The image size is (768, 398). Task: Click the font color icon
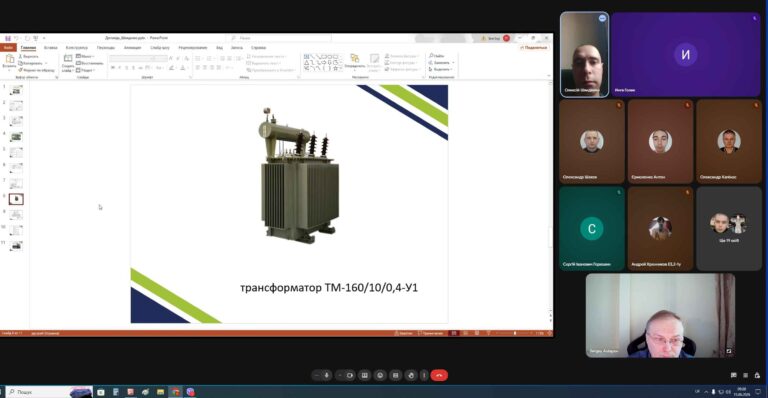click(182, 68)
